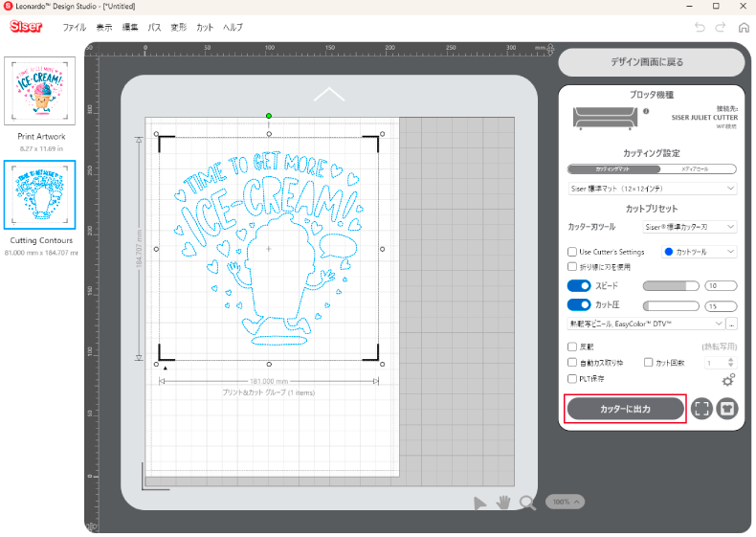Viewport: 756px width, 537px height.
Task: Decrease the cut count stepper arrow
Action: (730, 366)
